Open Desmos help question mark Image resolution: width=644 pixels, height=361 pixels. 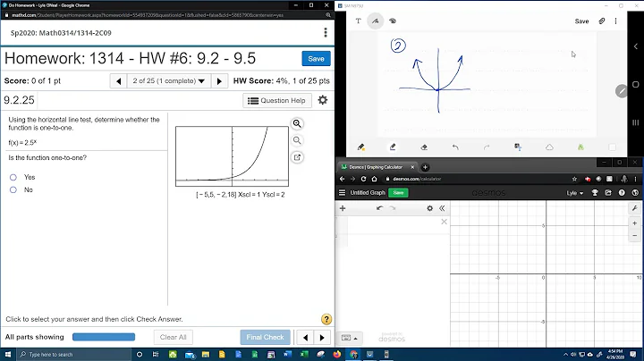622,192
